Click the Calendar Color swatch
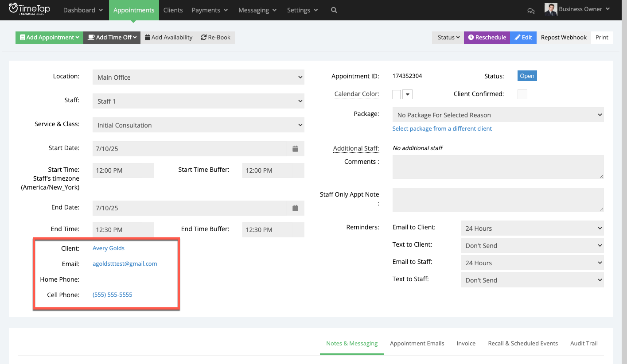Image resolution: width=627 pixels, height=364 pixels. [396, 94]
